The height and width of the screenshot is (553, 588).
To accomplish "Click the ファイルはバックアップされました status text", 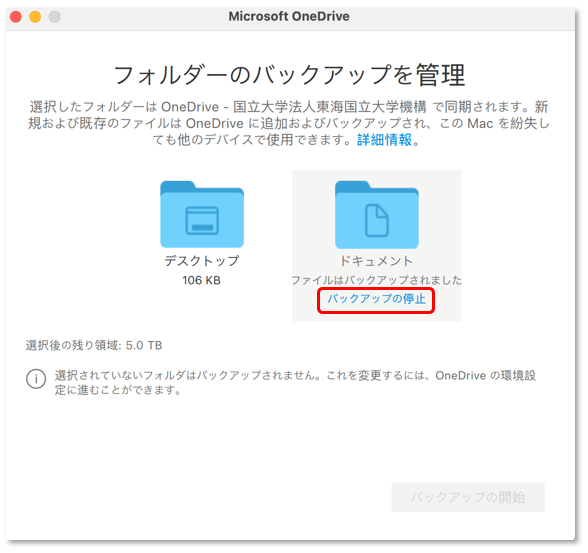I will tap(376, 280).
